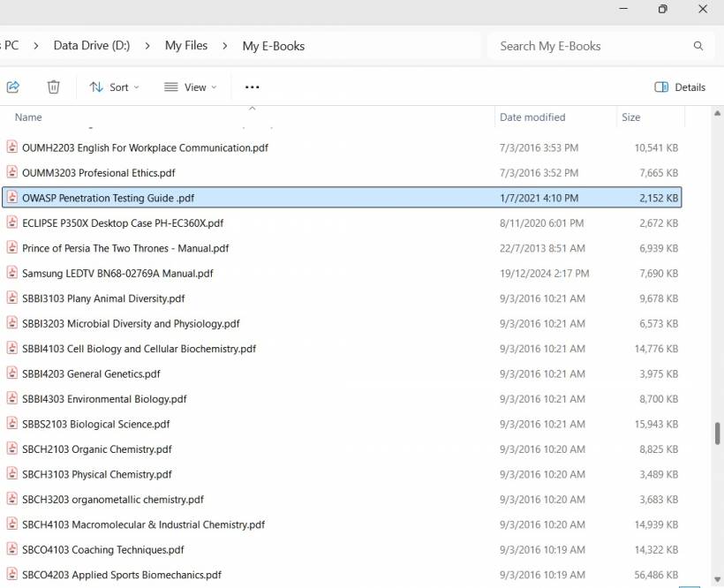Select SBCH4103 Macromolecular & Industrial Chemistry.pdf

pyautogui.click(x=342, y=524)
